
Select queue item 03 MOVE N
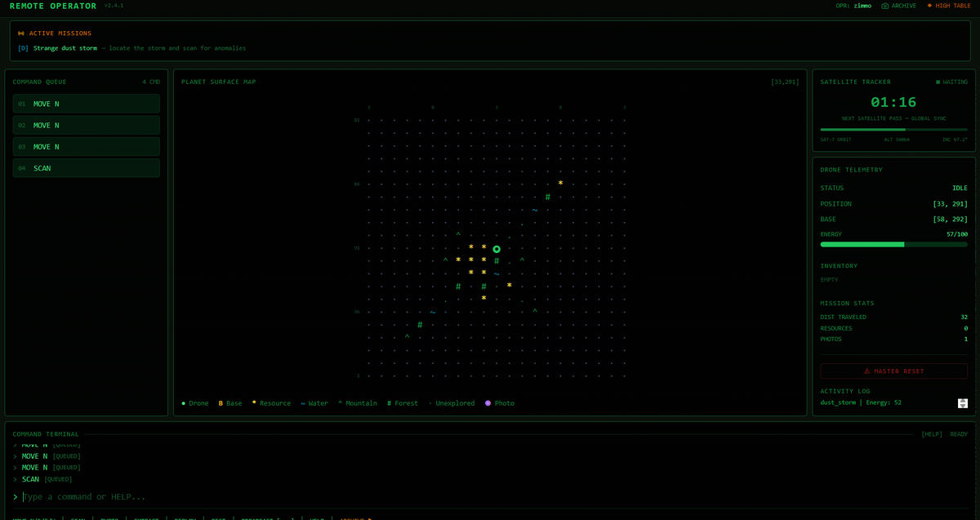point(87,147)
